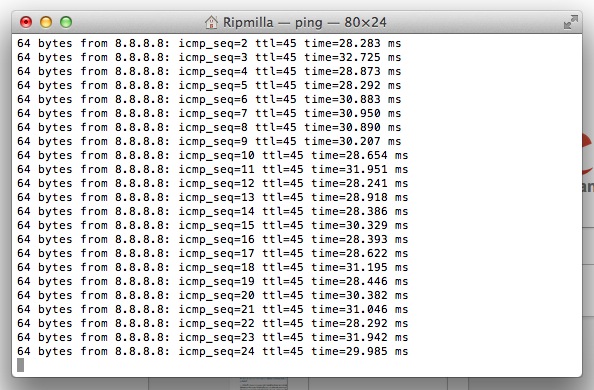Click the time=32.725 ms value
594x390 pixels.
(352, 57)
